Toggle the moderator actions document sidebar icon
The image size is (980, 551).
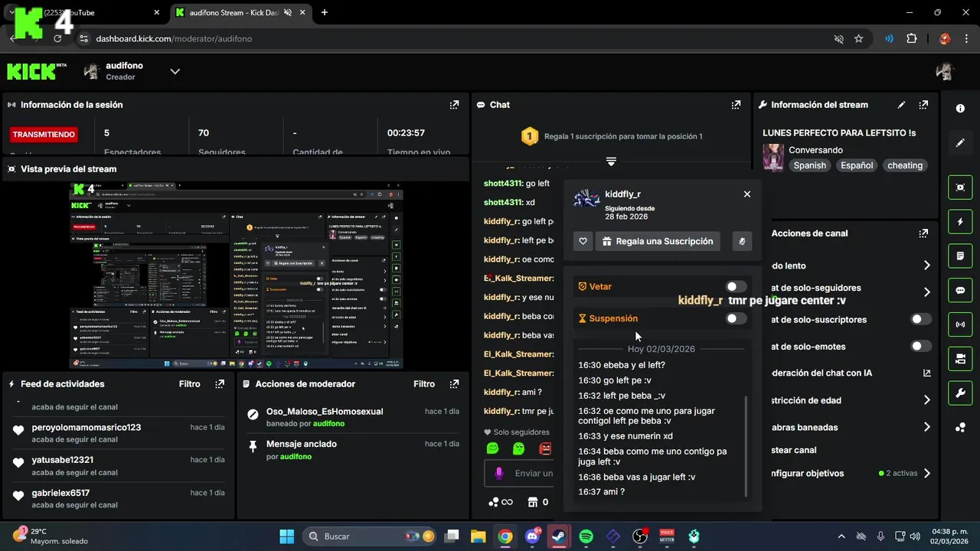tap(960, 256)
